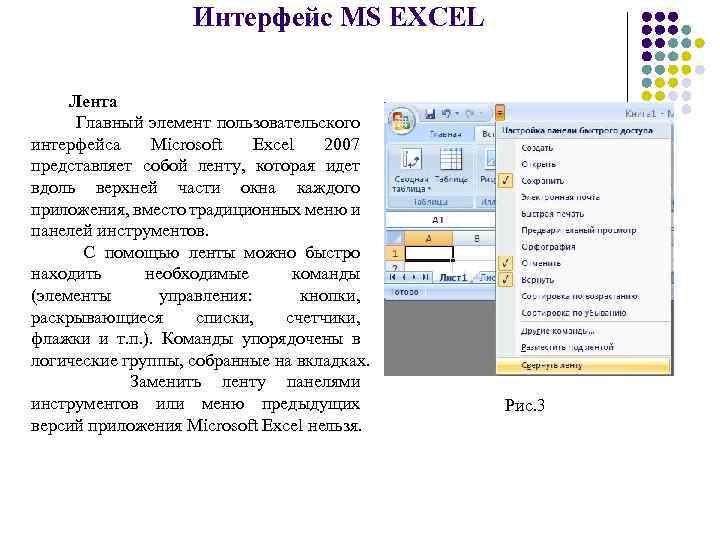
Task: Click the Сводная таблица (PivotTable) icon
Action: coord(411,160)
